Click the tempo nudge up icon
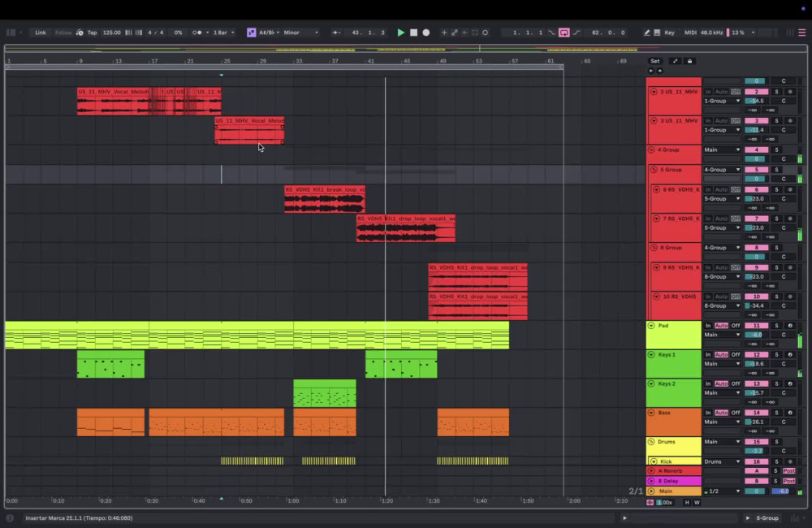This screenshot has height=528, width=812. click(139, 32)
